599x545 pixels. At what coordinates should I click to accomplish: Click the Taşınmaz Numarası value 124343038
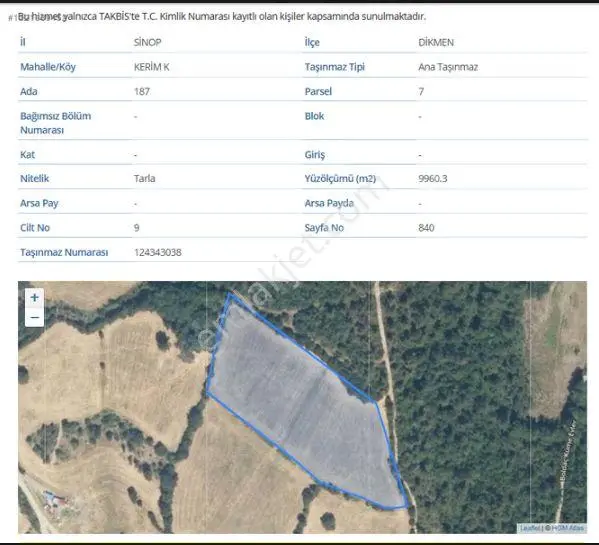(158, 252)
